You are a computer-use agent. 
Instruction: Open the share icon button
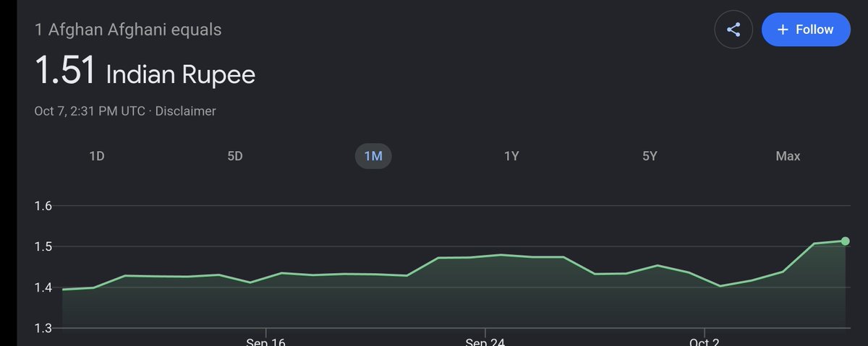click(x=733, y=30)
